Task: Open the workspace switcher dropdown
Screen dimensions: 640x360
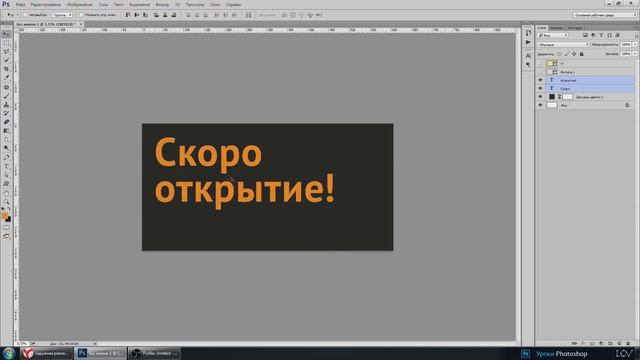Action: tap(605, 15)
